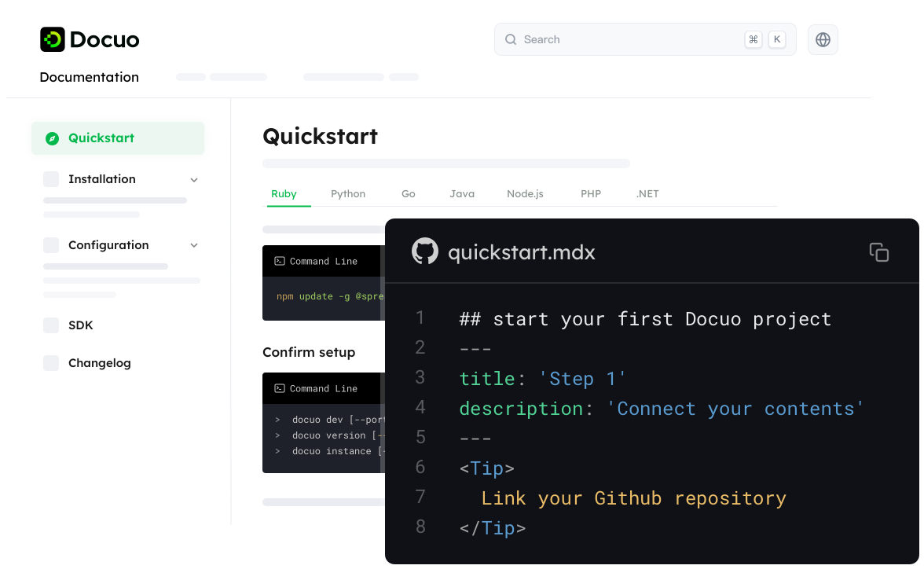This screenshot has width=924, height=569.
Task: Click the GitHub icon beside quickstart.mdx
Action: coord(425,251)
